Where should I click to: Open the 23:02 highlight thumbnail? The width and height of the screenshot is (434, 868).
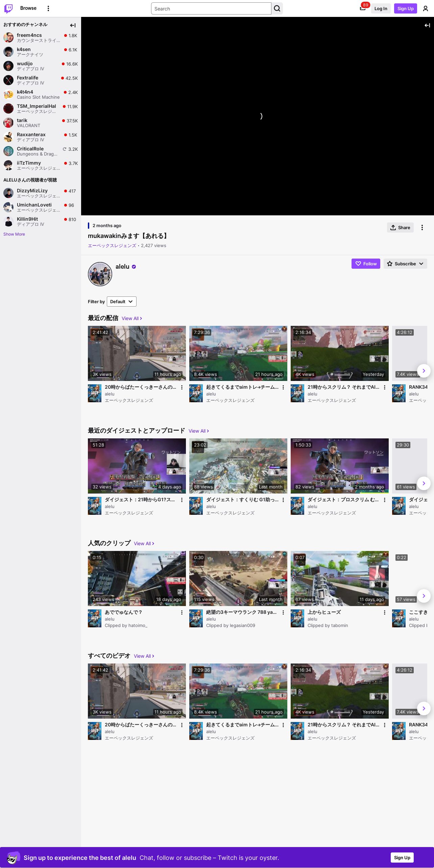click(238, 466)
